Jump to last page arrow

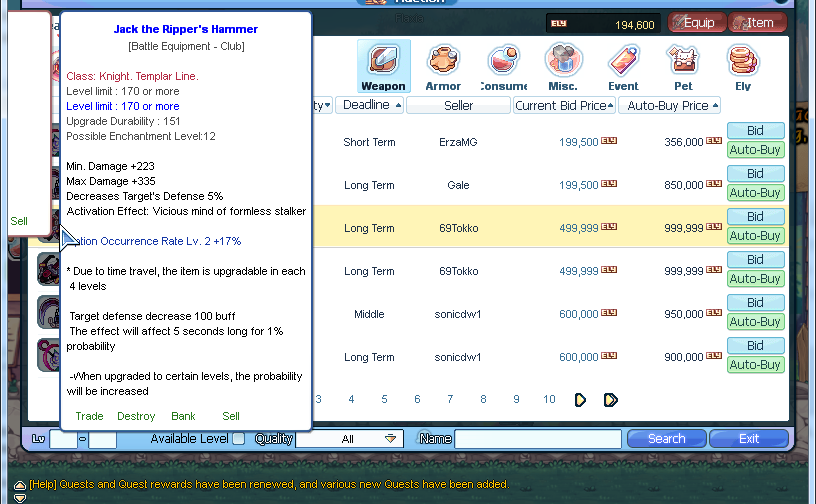click(x=610, y=400)
